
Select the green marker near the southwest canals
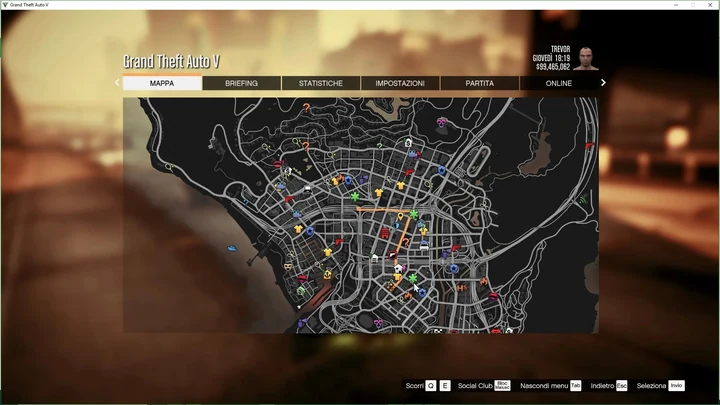(x=301, y=291)
